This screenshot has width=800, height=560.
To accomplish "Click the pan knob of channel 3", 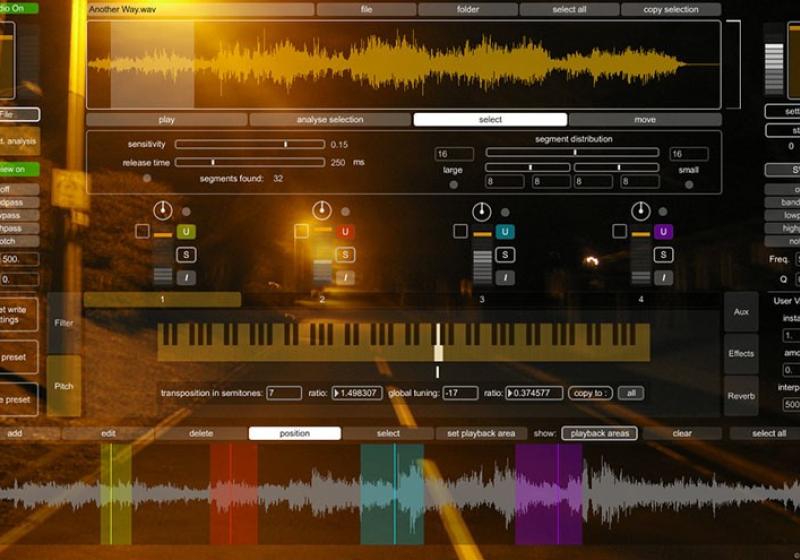I will pyautogui.click(x=482, y=211).
